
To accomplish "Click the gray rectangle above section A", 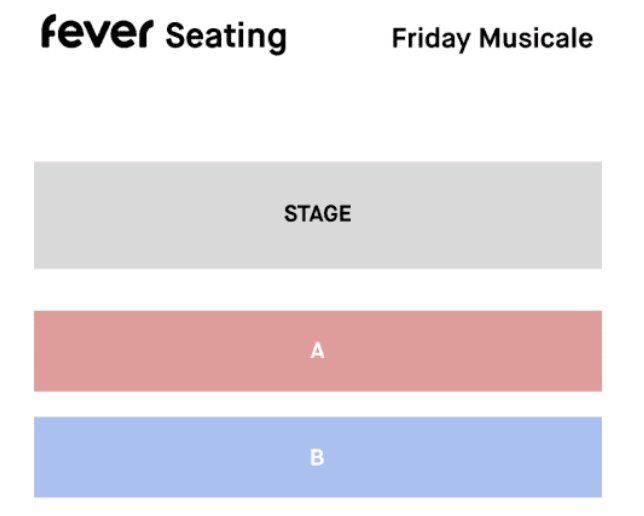I will [150, 215].
